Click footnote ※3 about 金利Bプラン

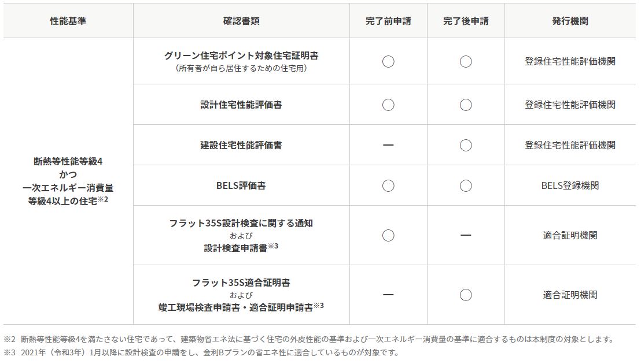click(x=201, y=352)
